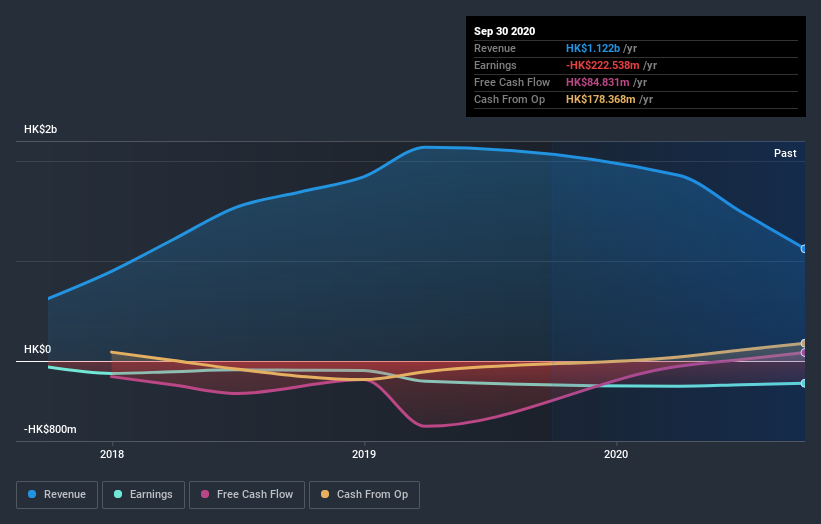The height and width of the screenshot is (524, 821).
Task: Toggle the Cash From Op legend button
Action: 364,495
